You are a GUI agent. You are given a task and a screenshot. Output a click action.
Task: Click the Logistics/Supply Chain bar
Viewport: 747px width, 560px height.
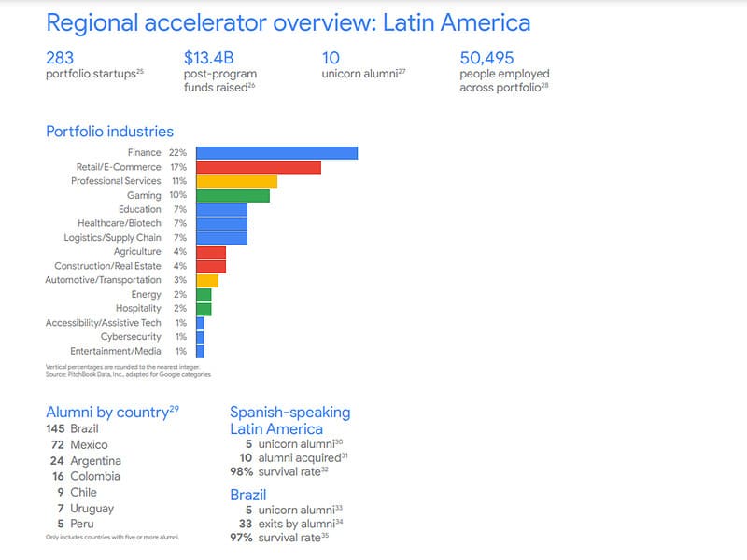coord(221,238)
